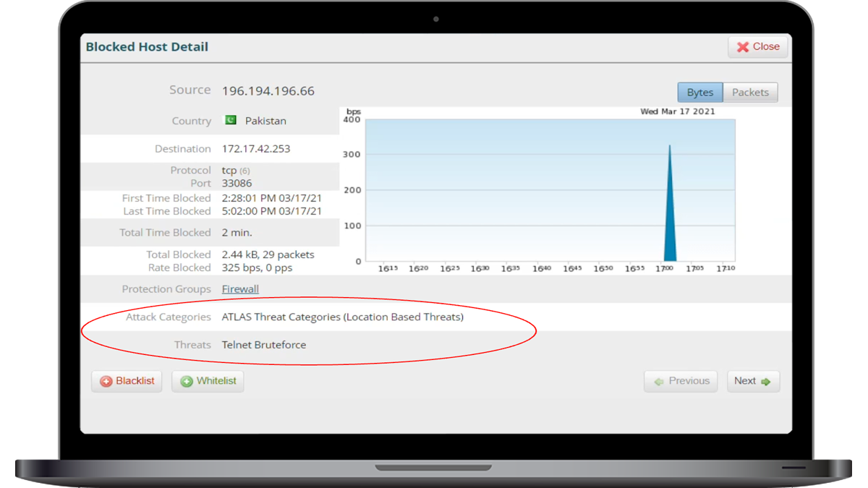Switch the graph to Packets view

(x=750, y=93)
